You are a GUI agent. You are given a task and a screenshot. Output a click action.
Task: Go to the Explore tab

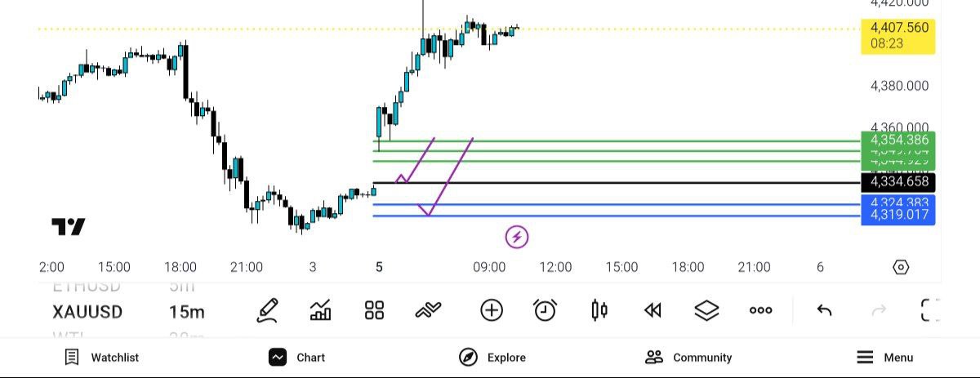492,358
